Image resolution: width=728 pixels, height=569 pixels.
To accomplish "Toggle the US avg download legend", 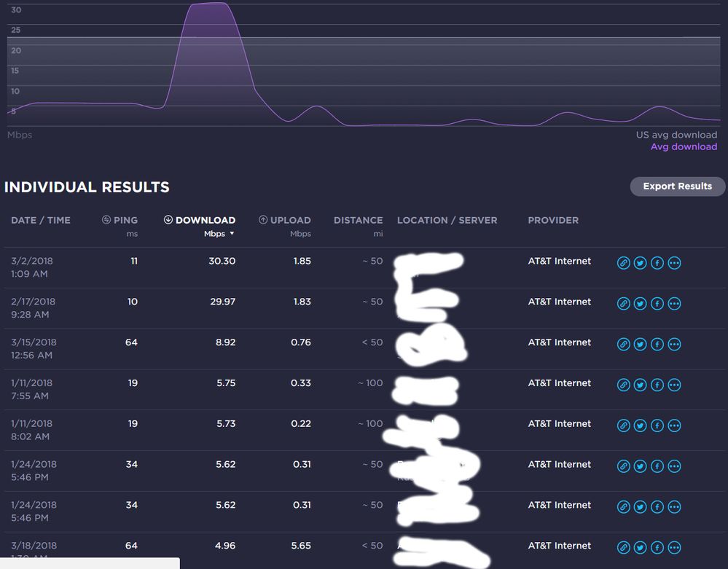I will coord(676,135).
